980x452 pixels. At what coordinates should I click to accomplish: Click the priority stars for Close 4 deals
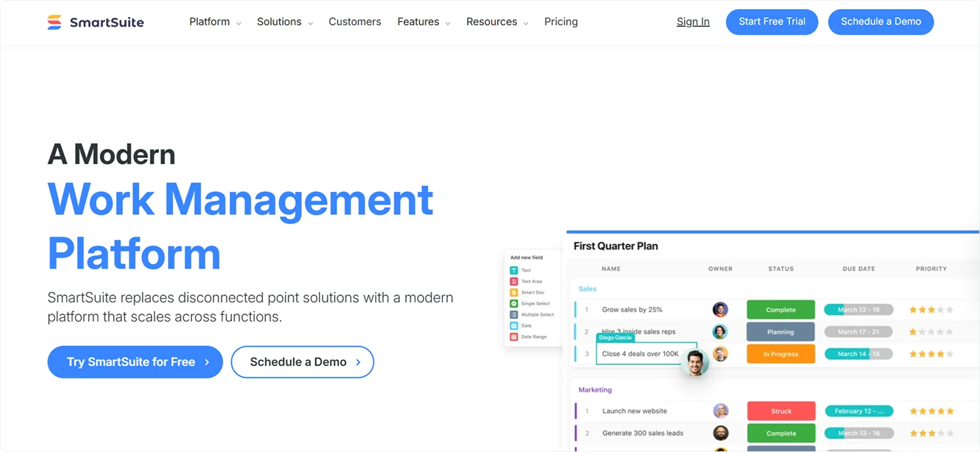click(x=932, y=354)
